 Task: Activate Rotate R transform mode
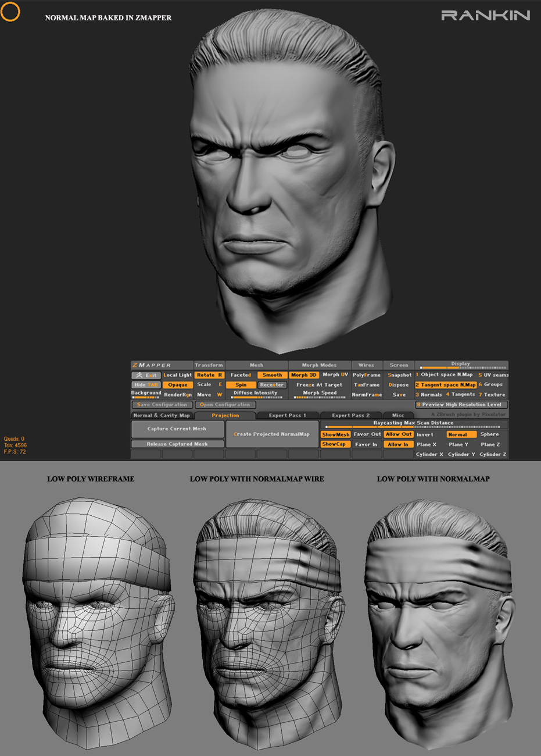209,375
